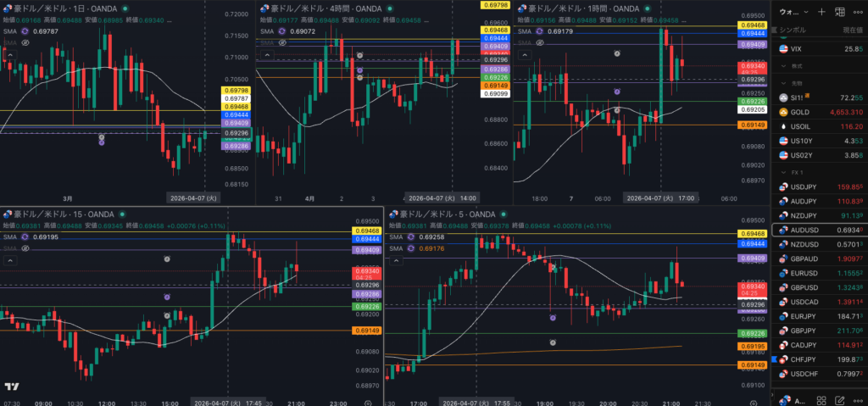Open the watchlist advanced view grid icon
This screenshot has width=868, height=406.
840,12
